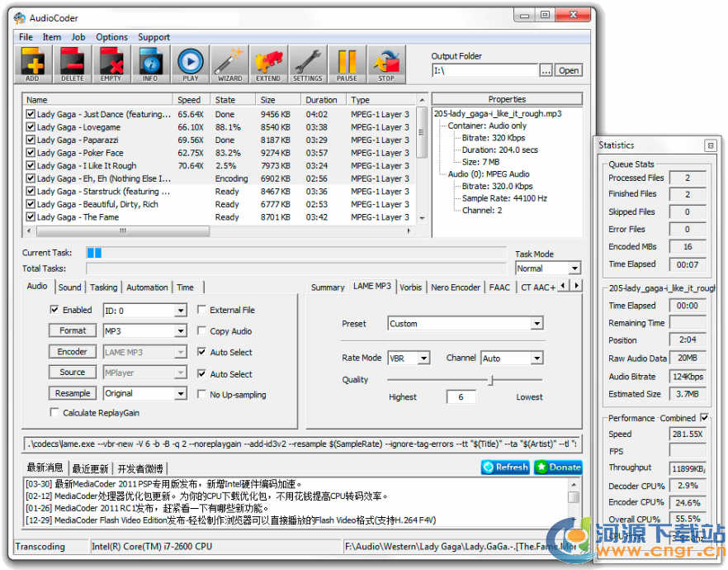Viewport: 728px width, 570px height.
Task: Enable Calculate ReplayGain checkbox
Action: (x=54, y=412)
